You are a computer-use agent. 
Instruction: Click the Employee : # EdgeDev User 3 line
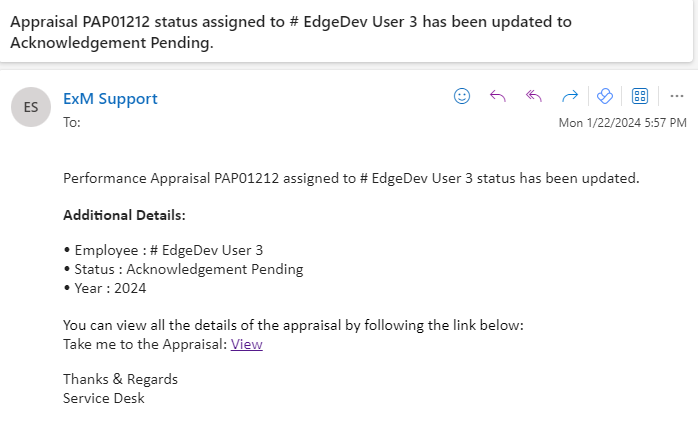163,250
